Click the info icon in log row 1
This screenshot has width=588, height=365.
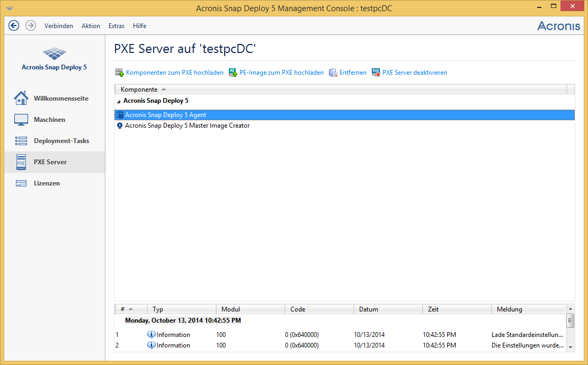click(x=151, y=334)
